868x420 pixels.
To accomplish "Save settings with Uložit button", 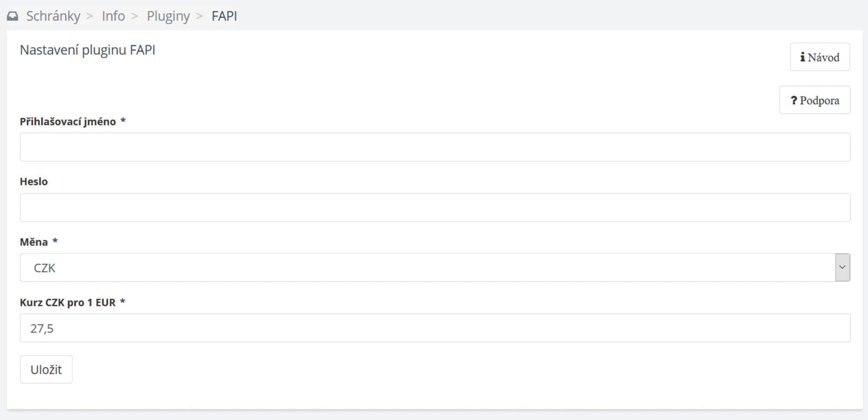I will click(x=46, y=369).
